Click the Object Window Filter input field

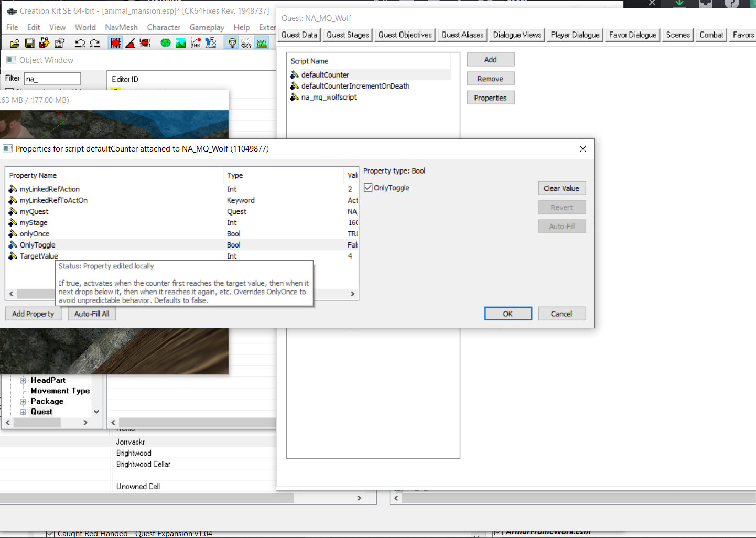pos(52,79)
